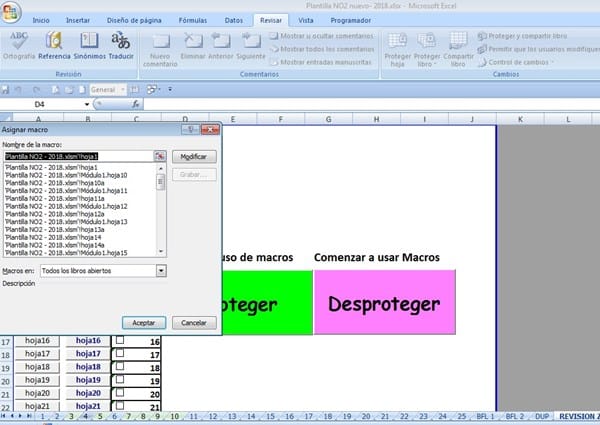600x425 pixels.
Task: Go to Siguiente comment
Action: pos(251,46)
